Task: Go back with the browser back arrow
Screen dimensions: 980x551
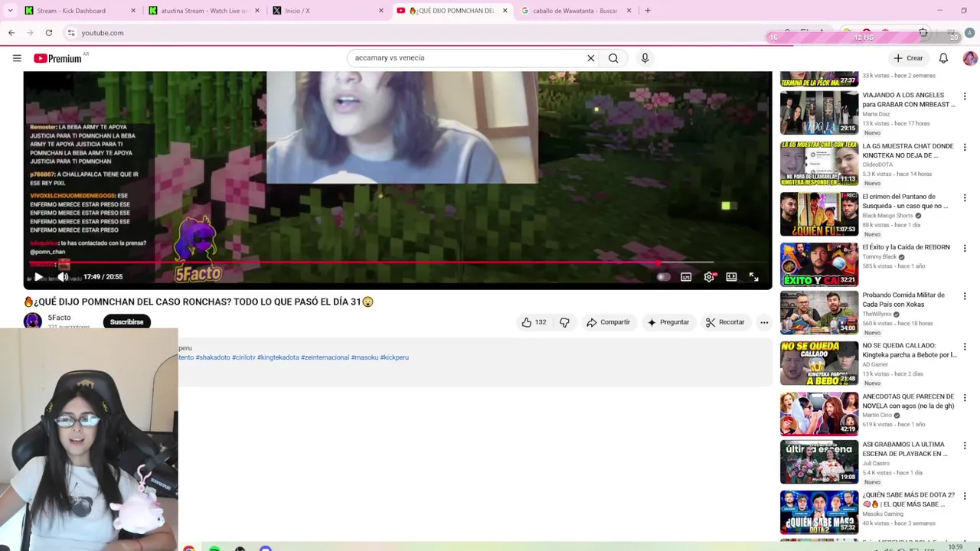Action: [x=11, y=33]
